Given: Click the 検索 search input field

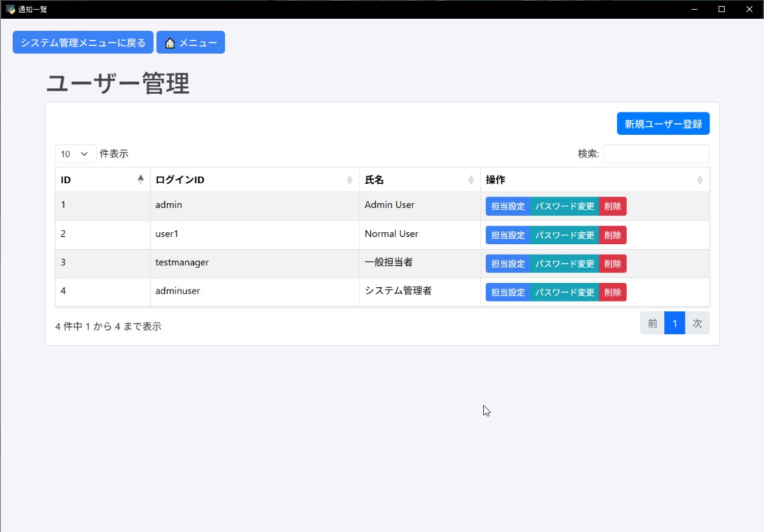Looking at the screenshot, I should click(656, 154).
